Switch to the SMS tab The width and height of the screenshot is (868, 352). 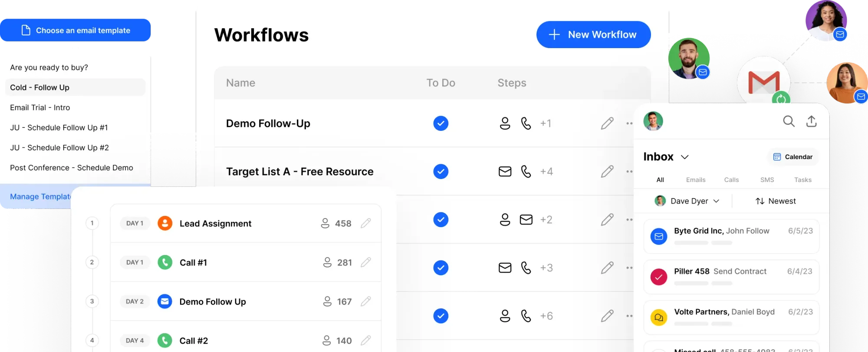(x=767, y=179)
